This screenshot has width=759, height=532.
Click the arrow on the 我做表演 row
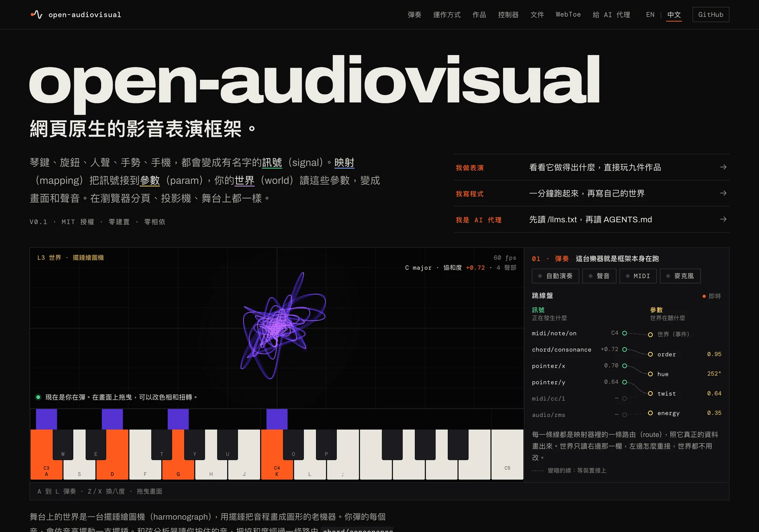723,167
